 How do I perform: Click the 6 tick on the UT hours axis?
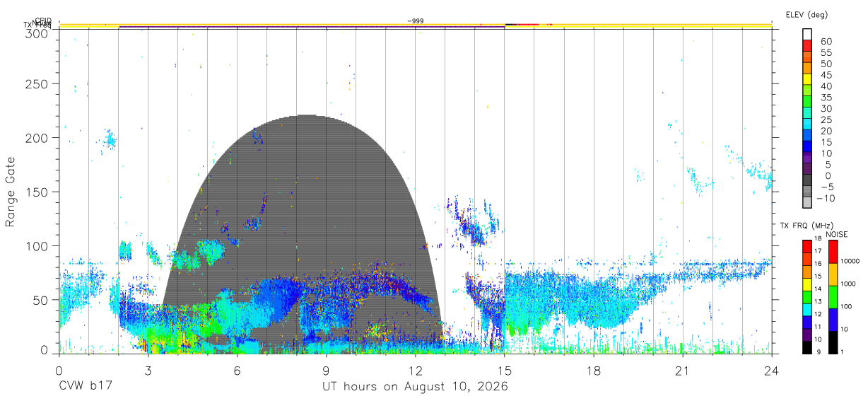[237, 370]
